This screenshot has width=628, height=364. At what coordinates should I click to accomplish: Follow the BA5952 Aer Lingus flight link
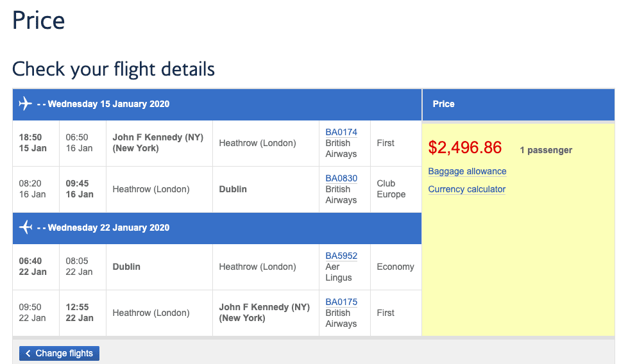pyautogui.click(x=341, y=256)
